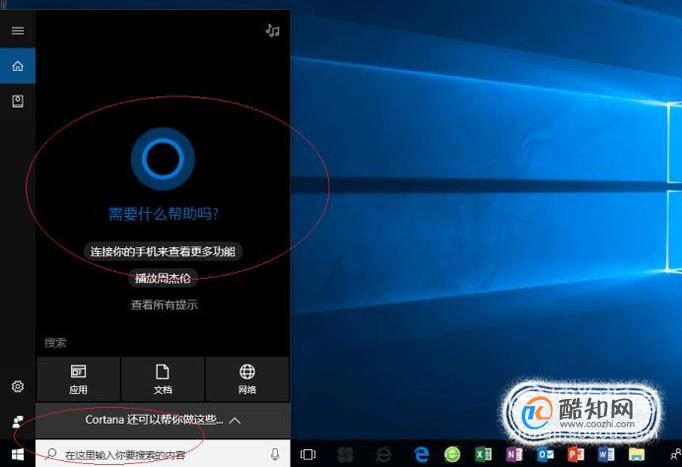Open the Cortana Notebook
Screen dimensions: 682x467
tap(17, 101)
